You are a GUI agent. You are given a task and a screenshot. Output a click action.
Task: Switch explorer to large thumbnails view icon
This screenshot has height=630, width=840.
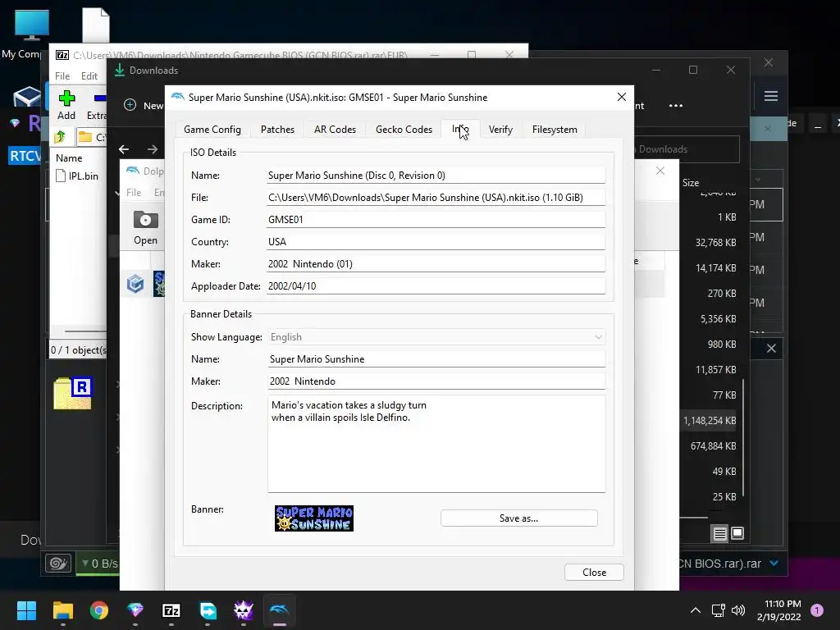737,533
